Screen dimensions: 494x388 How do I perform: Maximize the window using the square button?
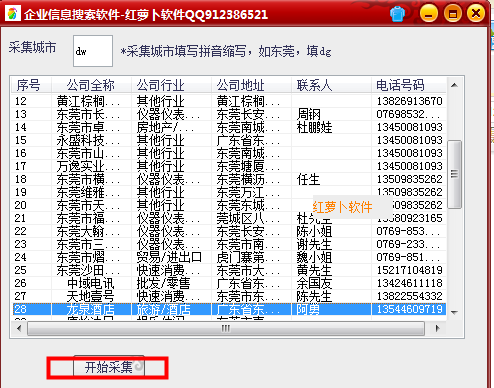tap(452, 14)
